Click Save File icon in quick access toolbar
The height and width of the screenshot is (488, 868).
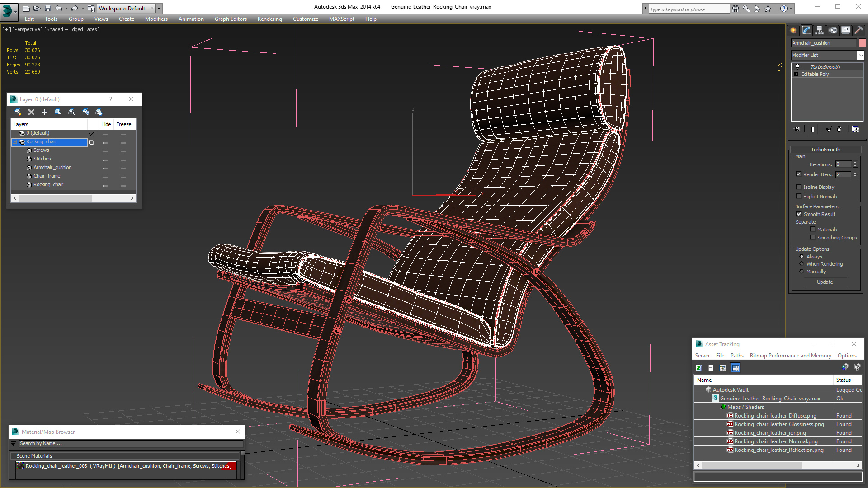coord(48,8)
